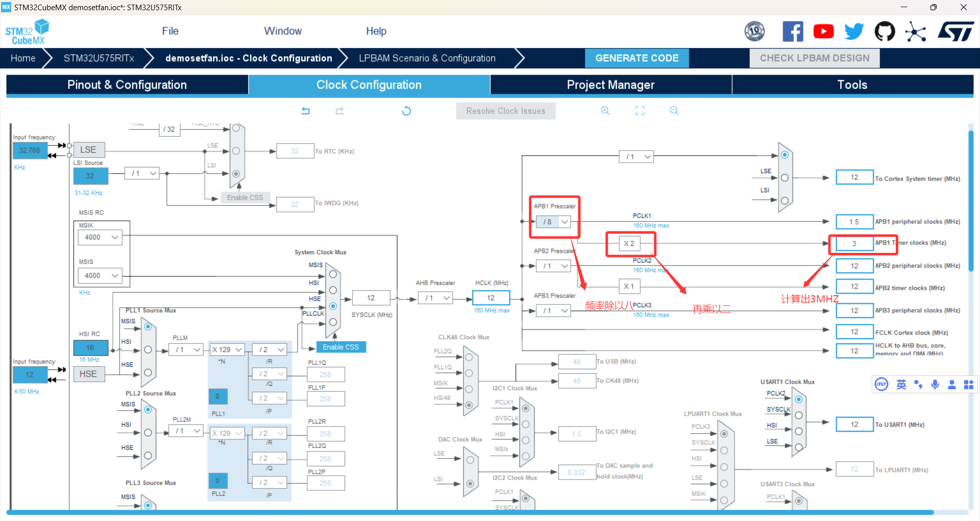Click the fit-to-screen zoom icon
The width and height of the screenshot is (980, 521).
[640, 111]
